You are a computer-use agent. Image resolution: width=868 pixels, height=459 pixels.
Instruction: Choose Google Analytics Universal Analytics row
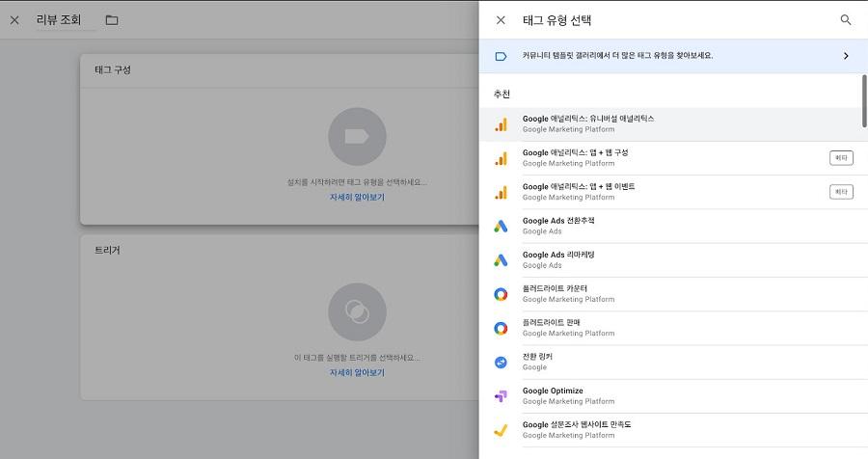673,124
